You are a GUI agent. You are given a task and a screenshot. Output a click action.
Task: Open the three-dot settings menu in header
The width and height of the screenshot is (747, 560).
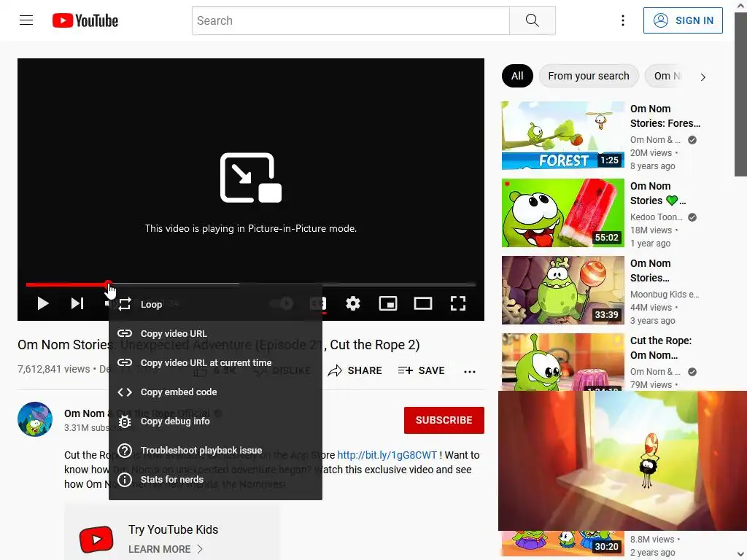(623, 20)
